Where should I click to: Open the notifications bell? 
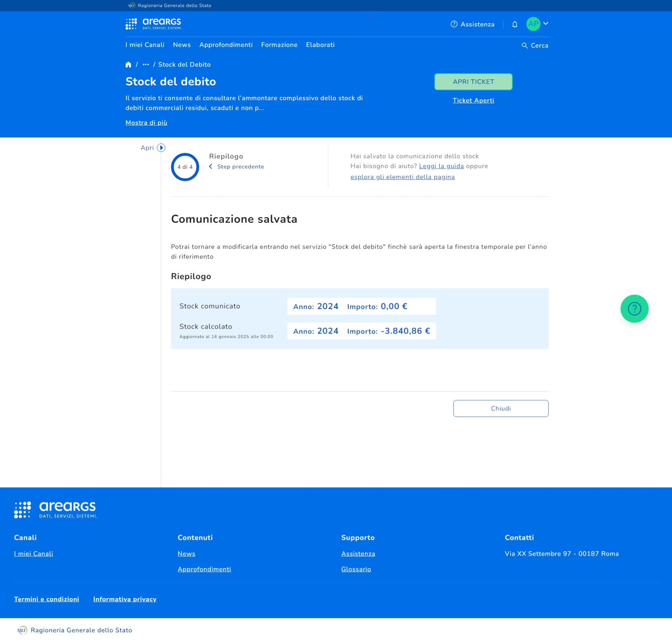[x=515, y=24]
